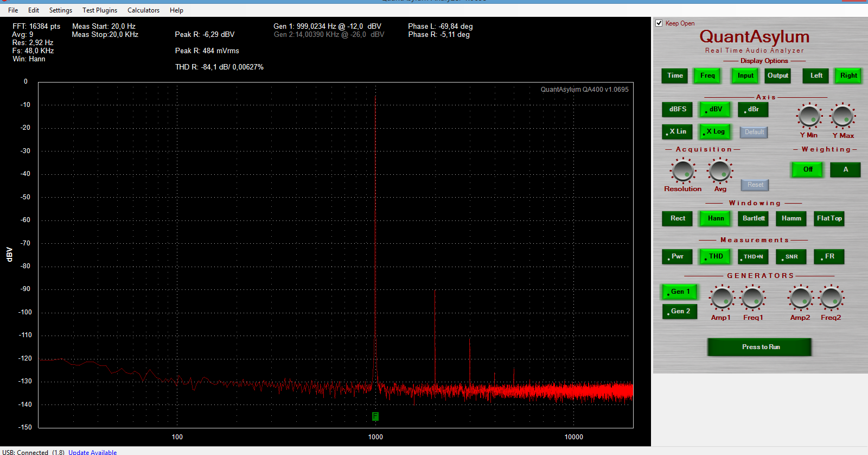
Task: Select X Lin axis scaling
Action: [x=678, y=131]
